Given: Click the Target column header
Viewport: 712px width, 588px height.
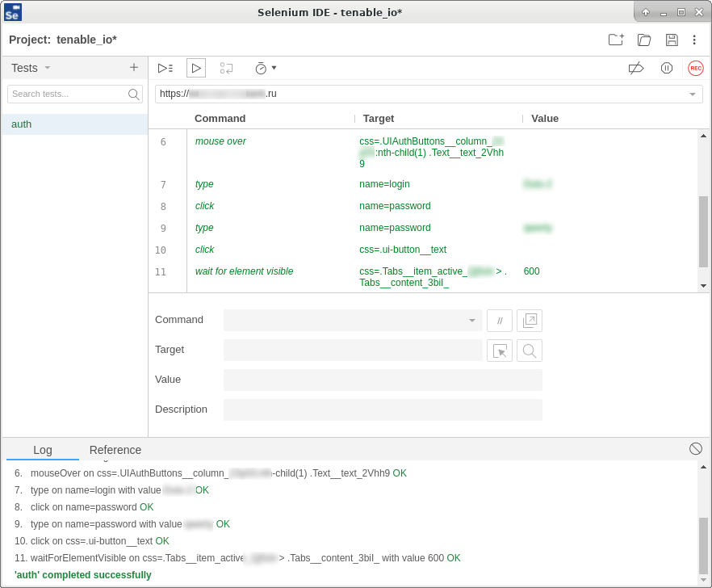Looking at the screenshot, I should (379, 119).
